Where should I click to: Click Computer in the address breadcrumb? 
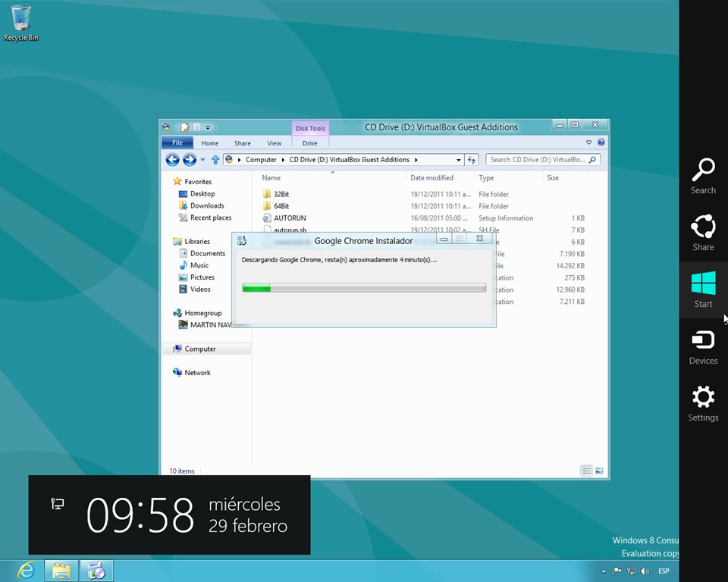click(261, 160)
